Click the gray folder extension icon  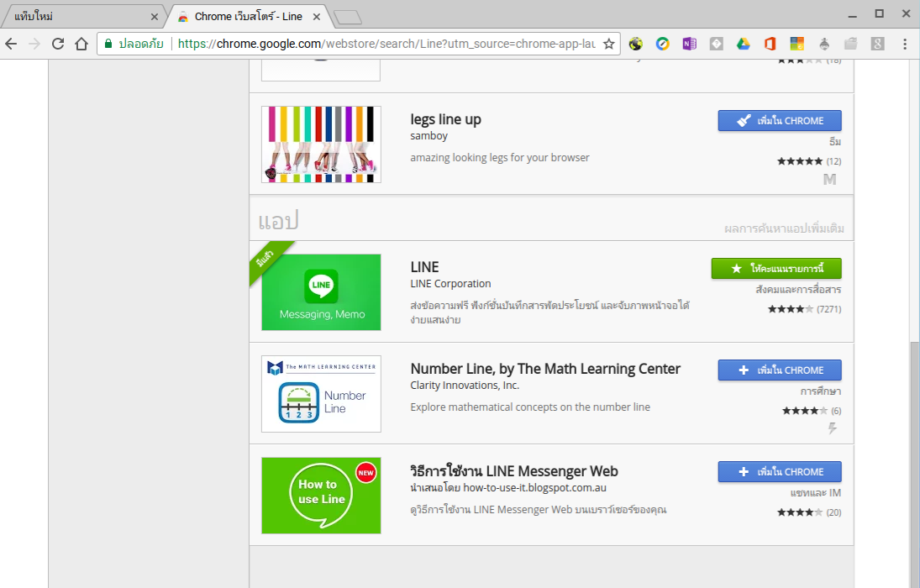851,44
